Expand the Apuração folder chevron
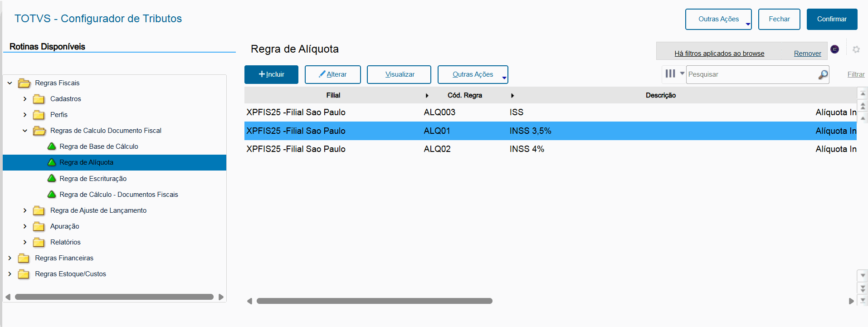 pos(25,226)
